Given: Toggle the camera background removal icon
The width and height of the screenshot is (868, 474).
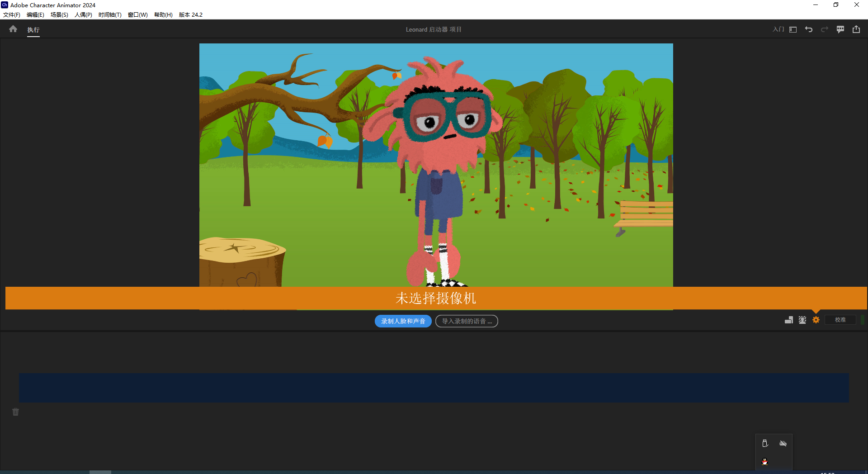Looking at the screenshot, I should [802, 320].
